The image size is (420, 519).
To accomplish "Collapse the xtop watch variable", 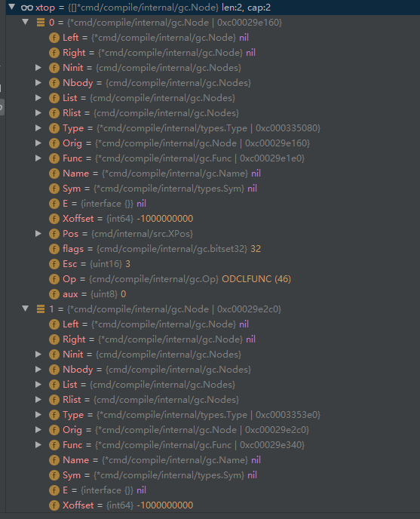I will pyautogui.click(x=12, y=7).
